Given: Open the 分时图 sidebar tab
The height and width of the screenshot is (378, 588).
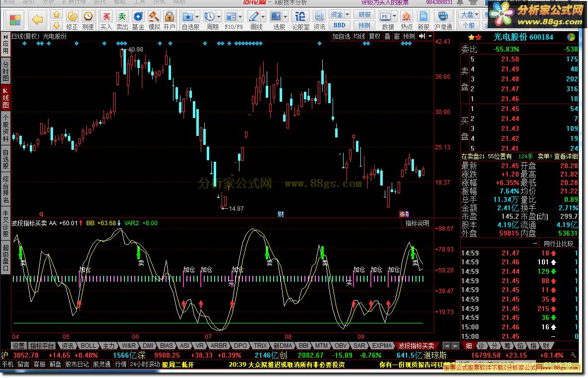Looking at the screenshot, I should click(x=5, y=70).
